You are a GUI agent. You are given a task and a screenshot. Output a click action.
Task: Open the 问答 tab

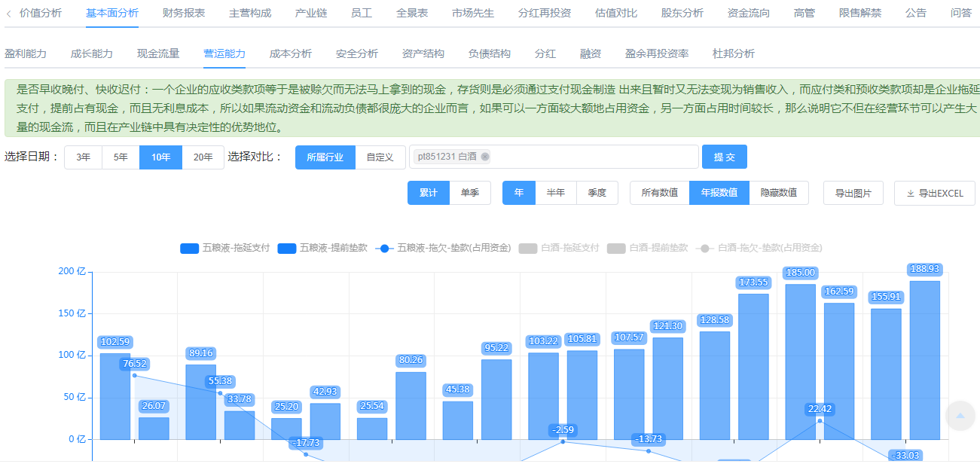coord(961,13)
